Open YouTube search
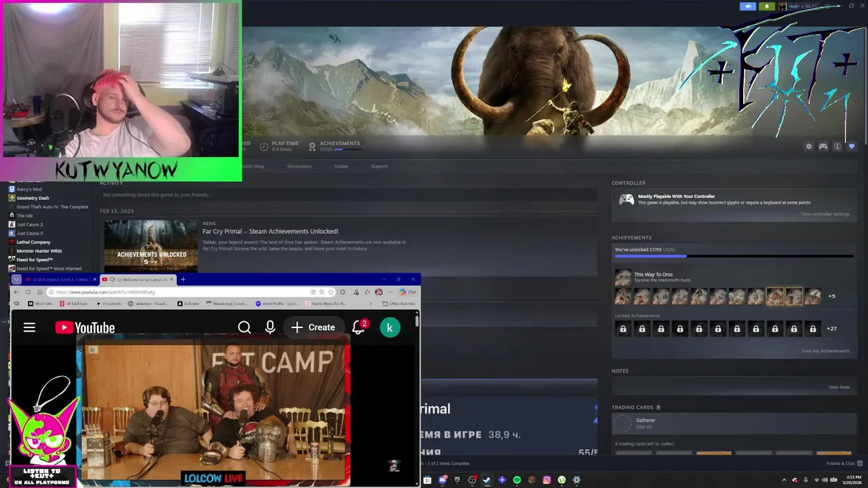 (x=245, y=328)
